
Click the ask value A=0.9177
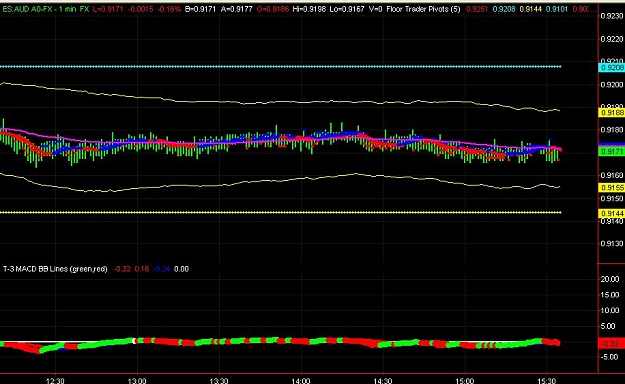236,8
